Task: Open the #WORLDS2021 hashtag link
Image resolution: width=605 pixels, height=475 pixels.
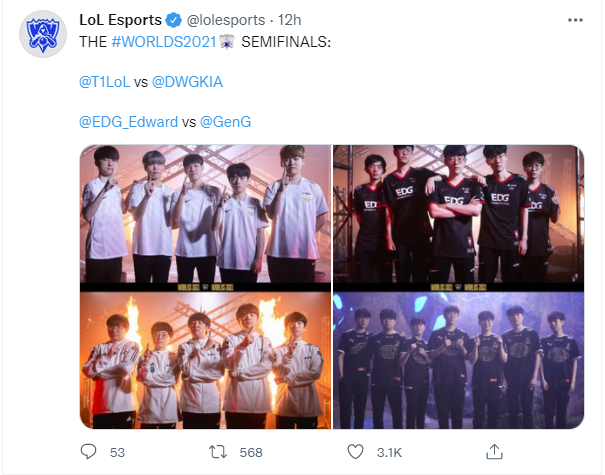Action: (164, 42)
